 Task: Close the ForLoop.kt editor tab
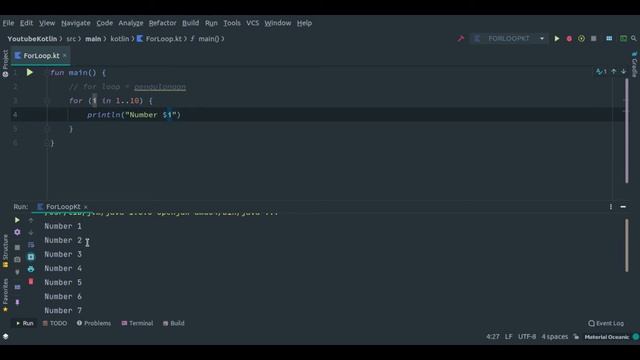(x=64, y=55)
